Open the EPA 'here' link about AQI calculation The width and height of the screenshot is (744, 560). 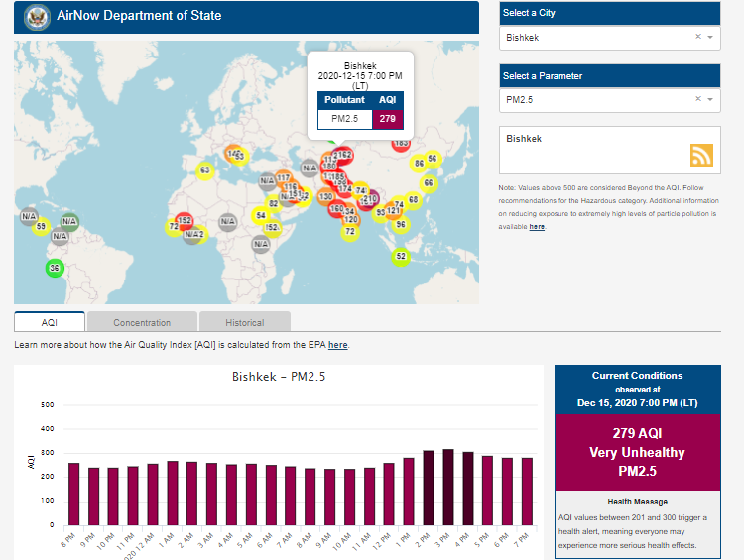tap(337, 345)
